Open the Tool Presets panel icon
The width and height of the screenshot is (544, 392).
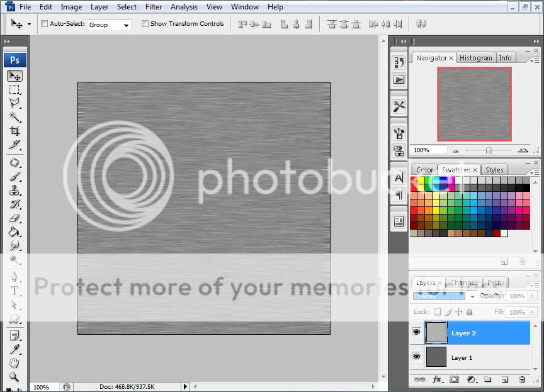coord(399,106)
